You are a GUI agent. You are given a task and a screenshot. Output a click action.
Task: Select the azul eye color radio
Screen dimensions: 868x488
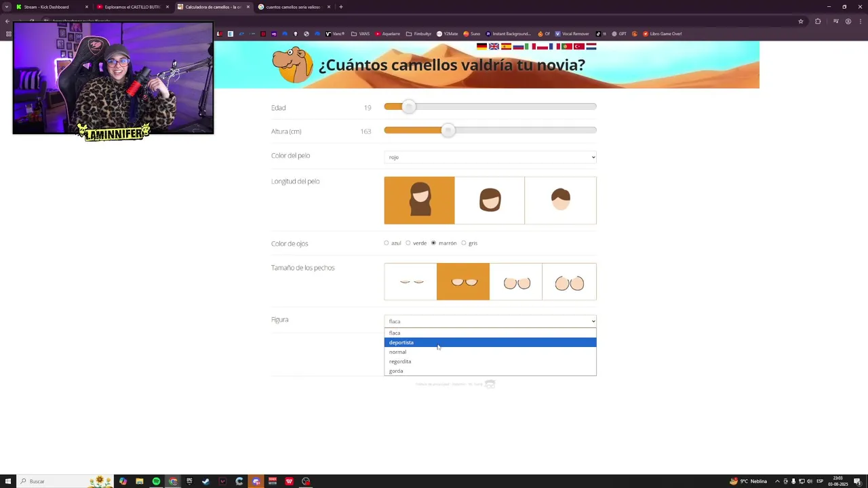click(x=387, y=243)
